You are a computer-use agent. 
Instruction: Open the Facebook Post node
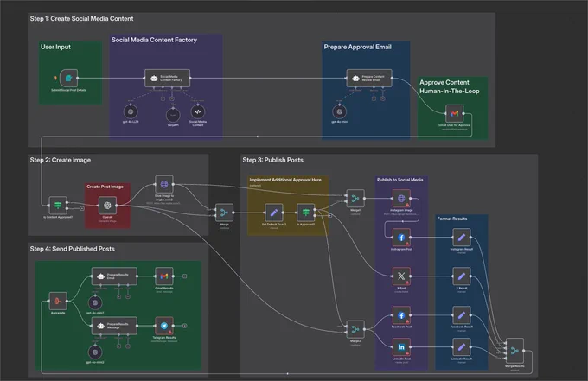401,315
